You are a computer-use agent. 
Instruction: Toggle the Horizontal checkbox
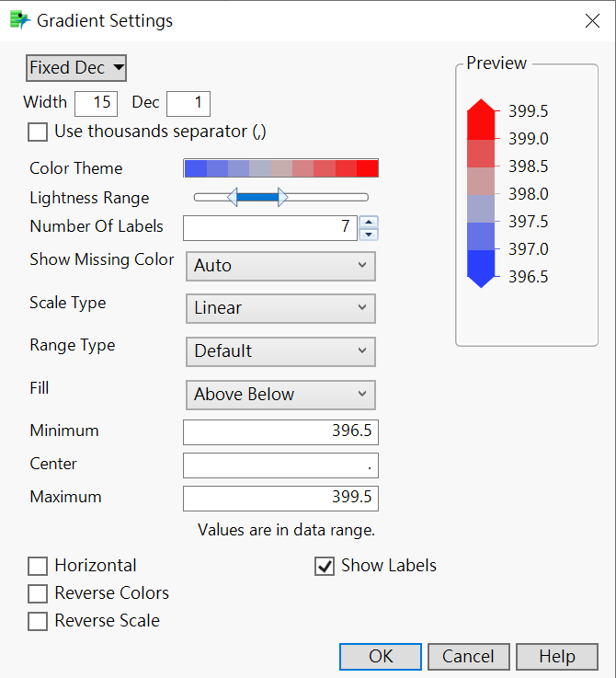click(x=38, y=566)
